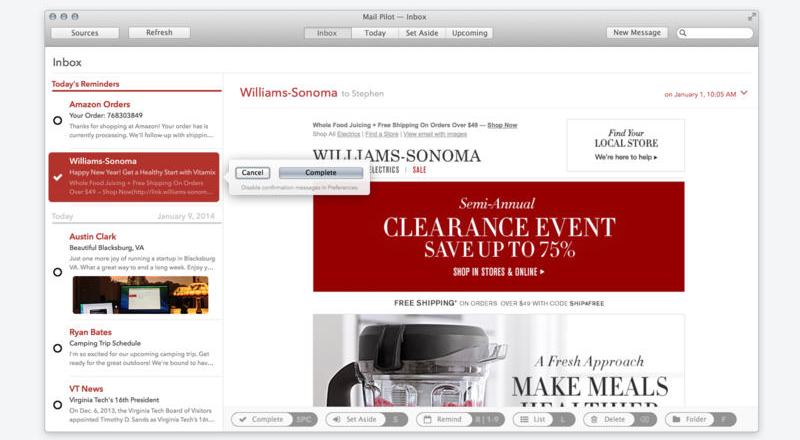Switch to the Upcoming tab
This screenshot has height=440, width=800.
coord(469,33)
